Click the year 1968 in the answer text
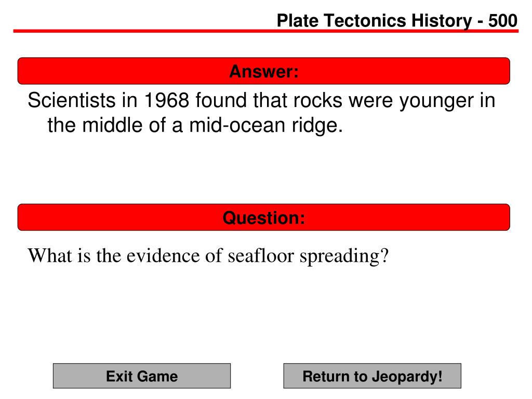The height and width of the screenshot is (399, 532). (x=167, y=100)
